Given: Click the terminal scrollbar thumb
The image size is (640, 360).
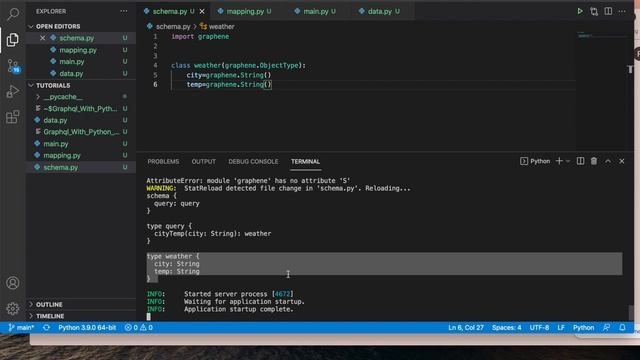Looking at the screenshot, I should coord(631,312).
